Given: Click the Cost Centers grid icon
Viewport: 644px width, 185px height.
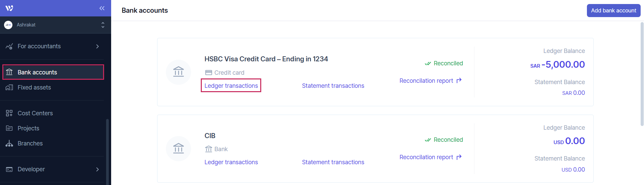Looking at the screenshot, I should pyautogui.click(x=9, y=113).
